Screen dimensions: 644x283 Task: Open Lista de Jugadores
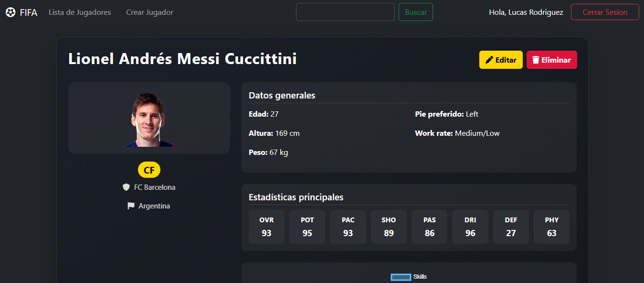(79, 12)
